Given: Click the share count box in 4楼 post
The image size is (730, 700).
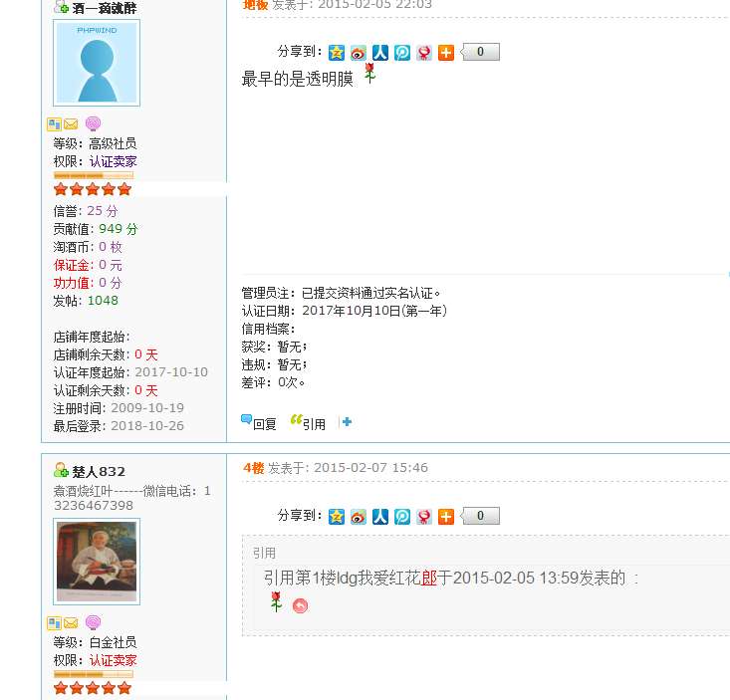Looking at the screenshot, I should (x=480, y=516).
